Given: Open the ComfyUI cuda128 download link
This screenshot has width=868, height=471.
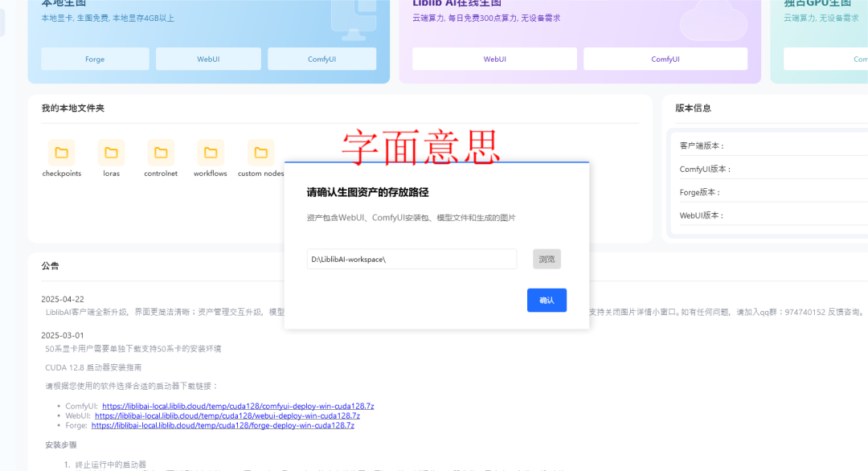Looking at the screenshot, I should point(238,406).
